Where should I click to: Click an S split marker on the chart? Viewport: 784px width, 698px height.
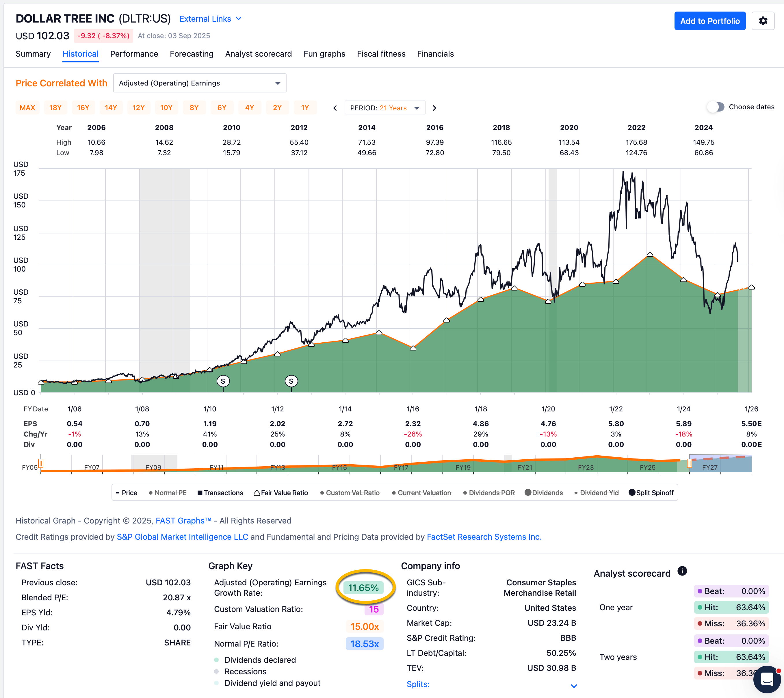tap(223, 381)
